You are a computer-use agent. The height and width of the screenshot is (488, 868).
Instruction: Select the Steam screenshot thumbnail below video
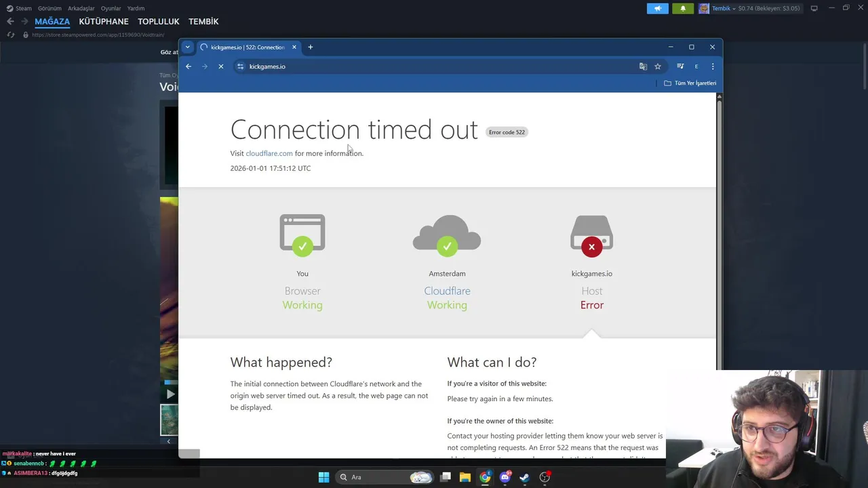tap(169, 420)
